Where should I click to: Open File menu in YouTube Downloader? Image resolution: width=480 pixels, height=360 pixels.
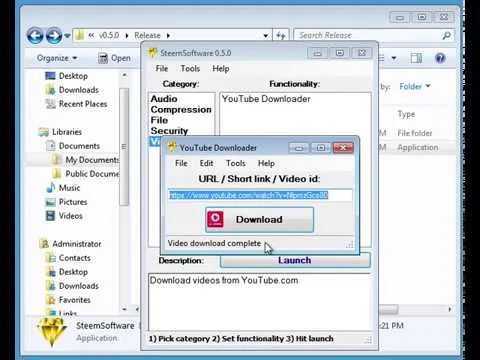(x=181, y=163)
